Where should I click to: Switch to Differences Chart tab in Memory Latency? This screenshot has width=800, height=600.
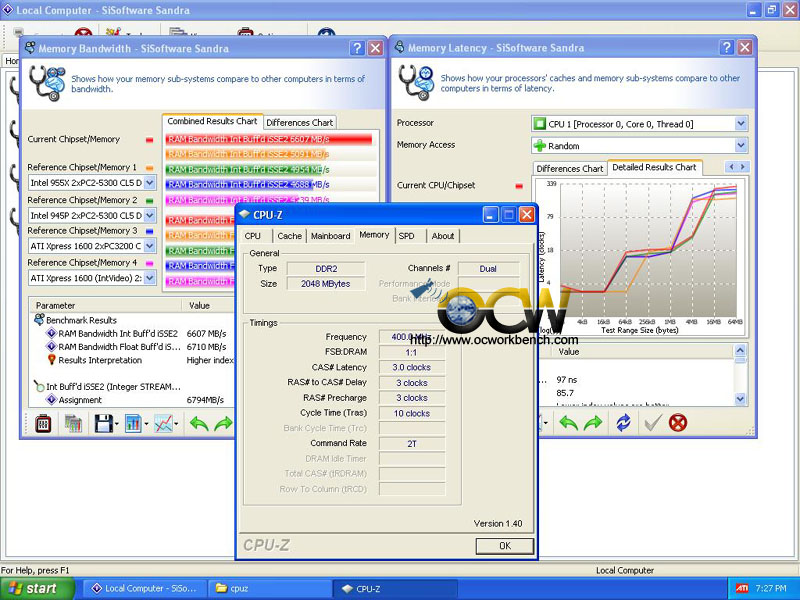[569, 168]
